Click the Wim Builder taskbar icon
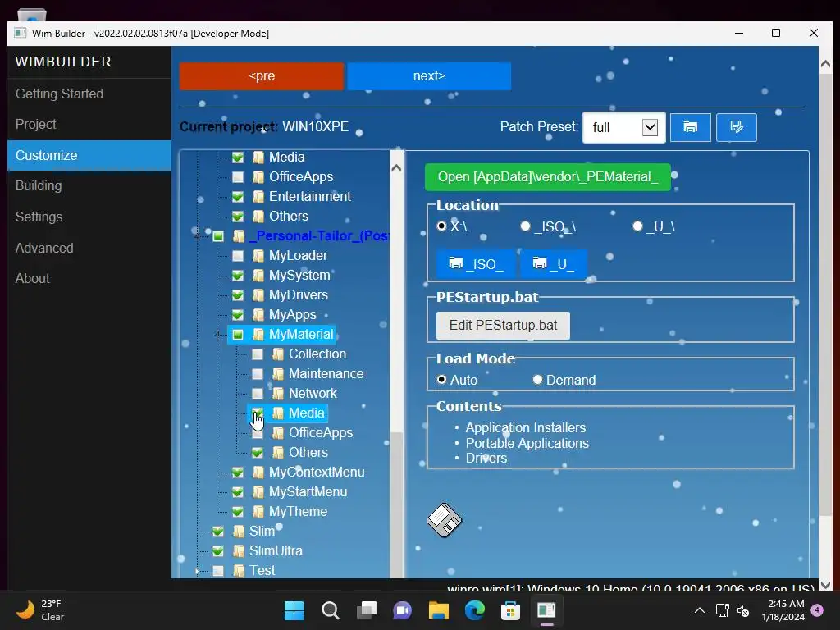 546,610
